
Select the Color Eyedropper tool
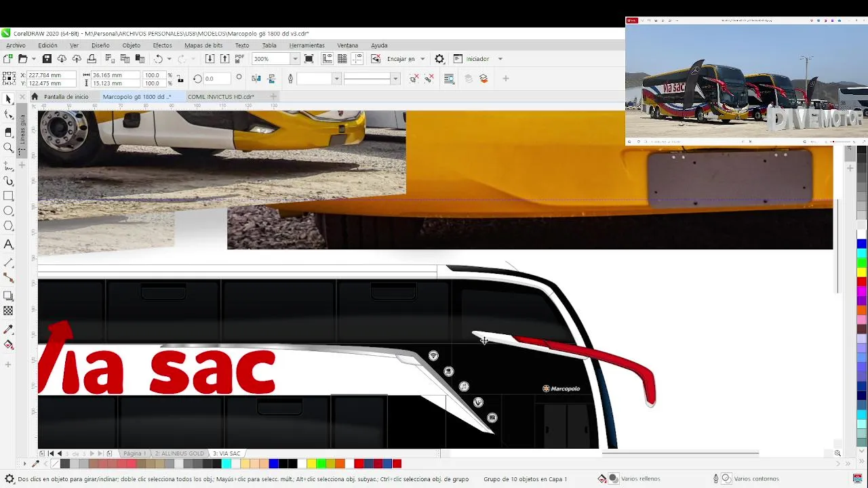coord(8,329)
